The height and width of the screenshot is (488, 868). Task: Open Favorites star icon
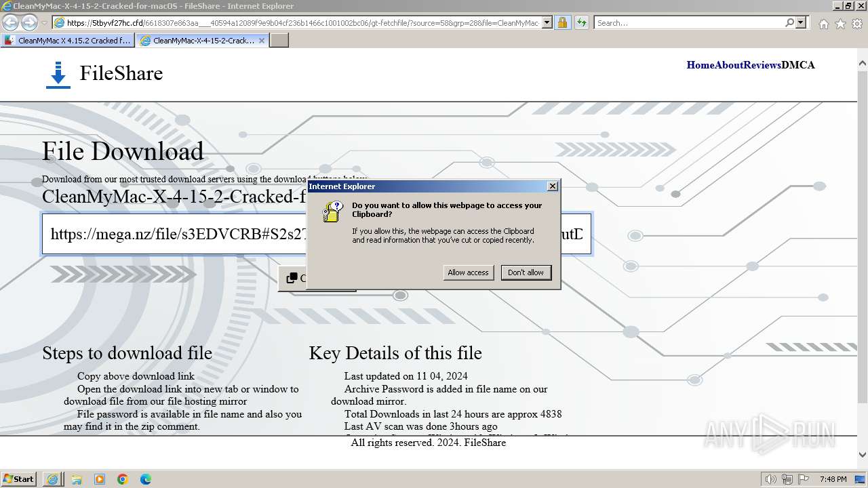click(840, 24)
